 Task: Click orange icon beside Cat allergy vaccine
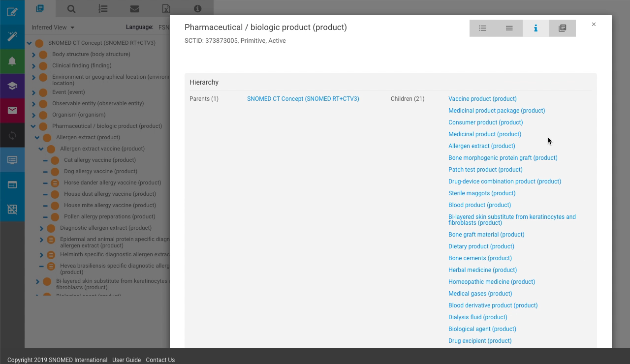(x=55, y=160)
